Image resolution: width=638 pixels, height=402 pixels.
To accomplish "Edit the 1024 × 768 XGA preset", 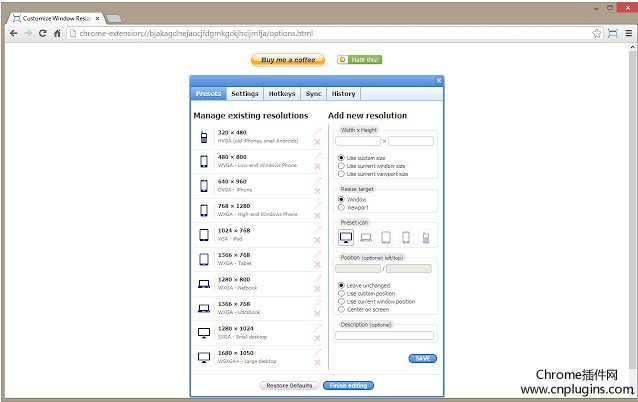I will pos(318,230).
